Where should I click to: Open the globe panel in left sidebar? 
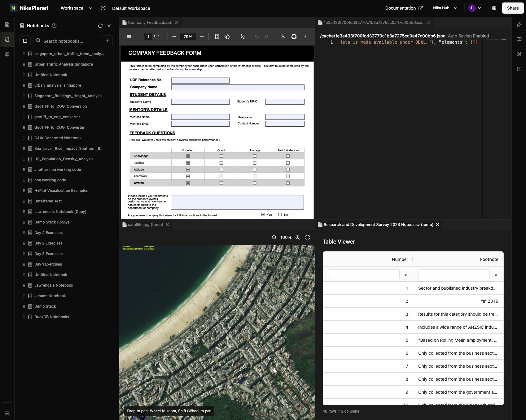(7, 54)
